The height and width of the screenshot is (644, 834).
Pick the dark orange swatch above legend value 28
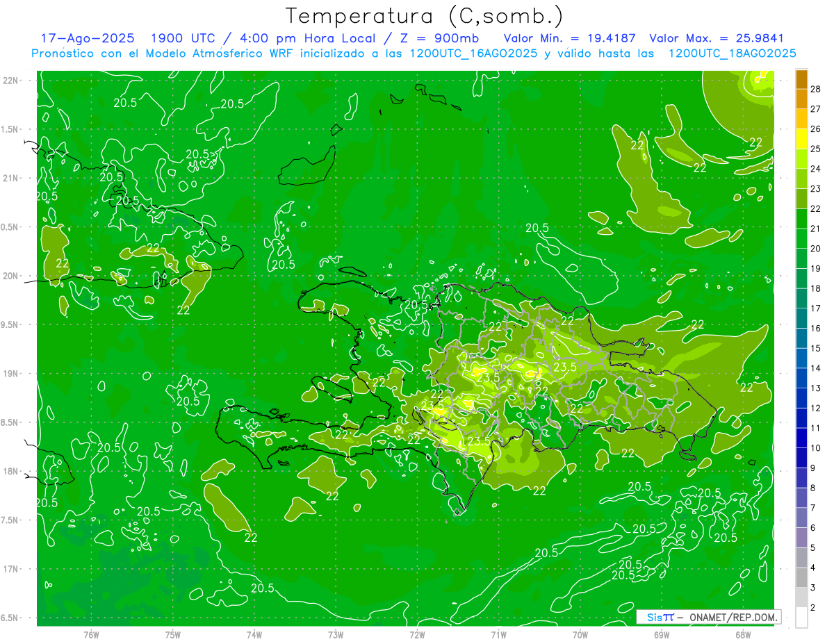(801, 79)
